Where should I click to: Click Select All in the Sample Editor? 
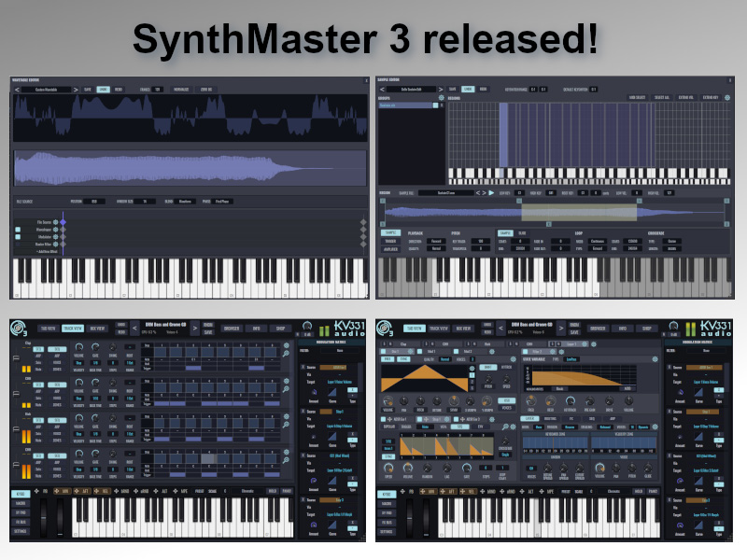662,98
